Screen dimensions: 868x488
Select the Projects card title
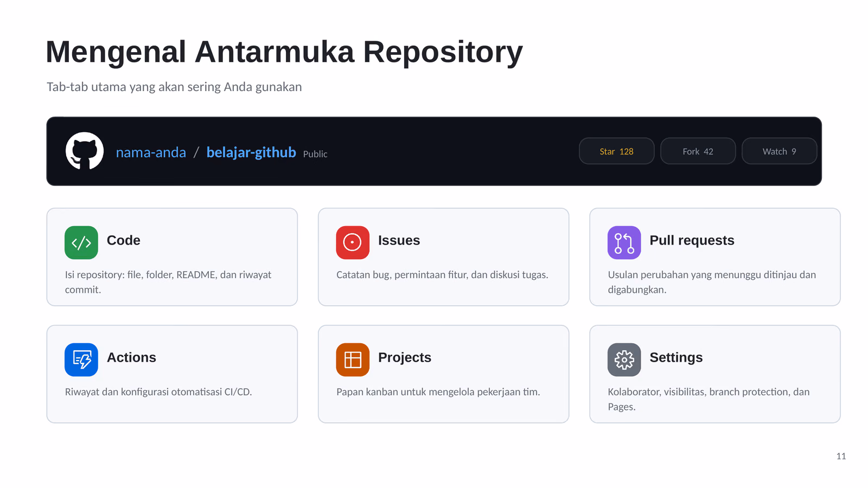[405, 357]
